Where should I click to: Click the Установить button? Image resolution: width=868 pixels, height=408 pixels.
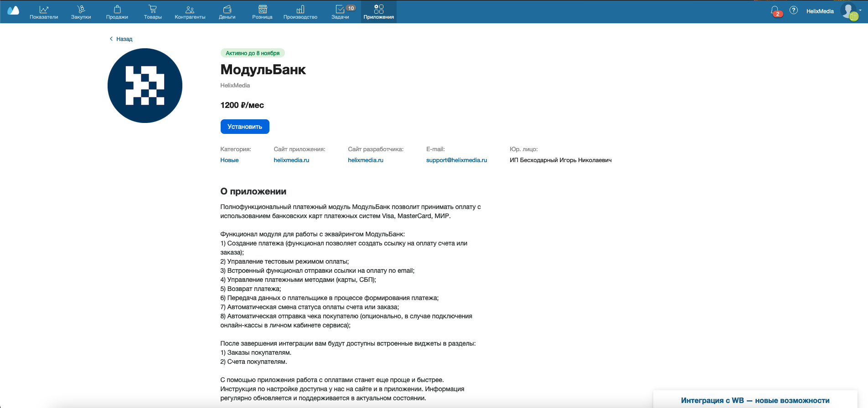click(245, 127)
